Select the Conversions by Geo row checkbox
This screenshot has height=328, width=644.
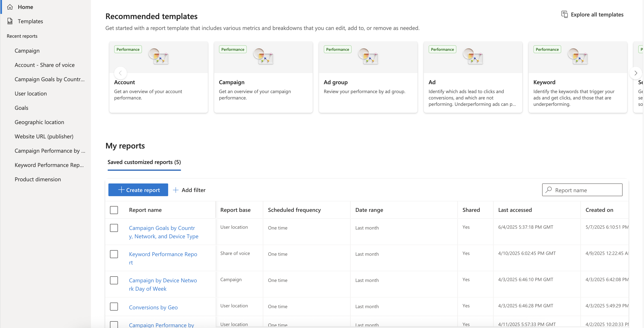[x=114, y=307]
